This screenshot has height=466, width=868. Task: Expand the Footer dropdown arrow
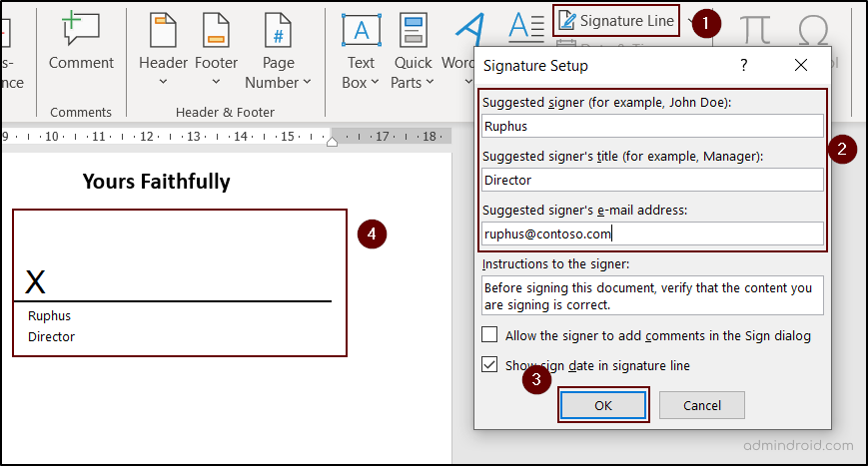tap(216, 82)
